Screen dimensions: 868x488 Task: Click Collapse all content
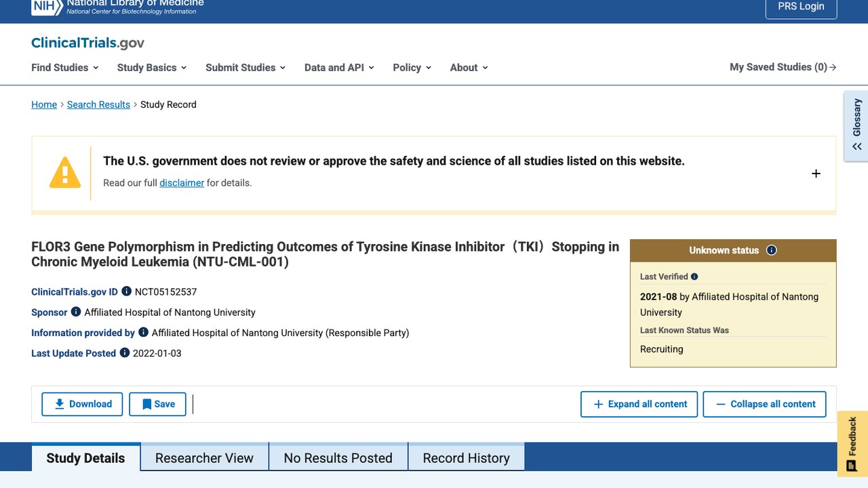(x=764, y=404)
